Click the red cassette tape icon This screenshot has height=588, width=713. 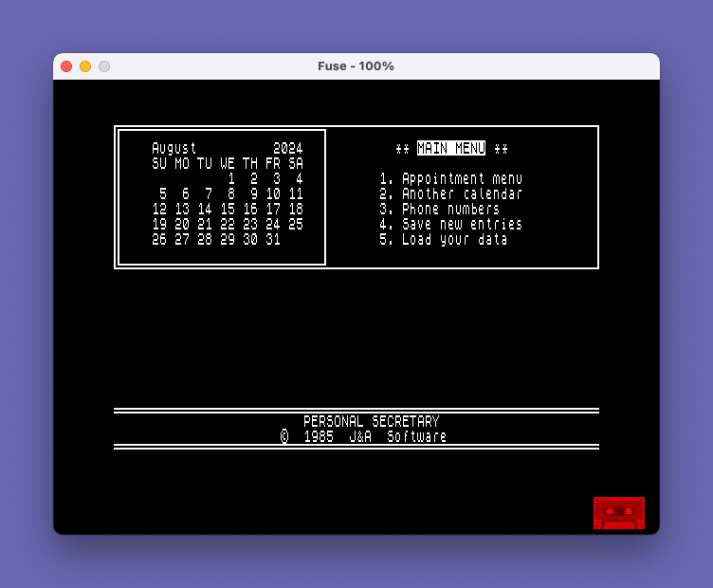point(619,513)
